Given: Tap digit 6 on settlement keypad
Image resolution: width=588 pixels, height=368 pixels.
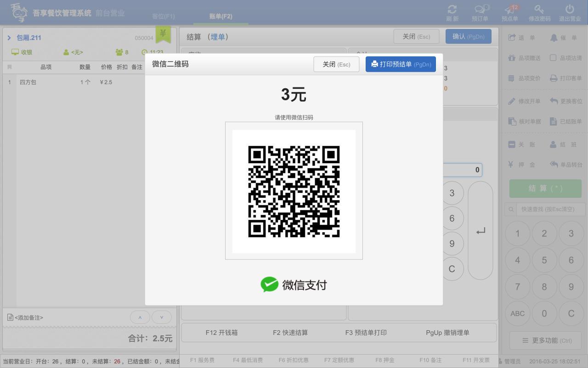Looking at the screenshot, I should tap(452, 218).
